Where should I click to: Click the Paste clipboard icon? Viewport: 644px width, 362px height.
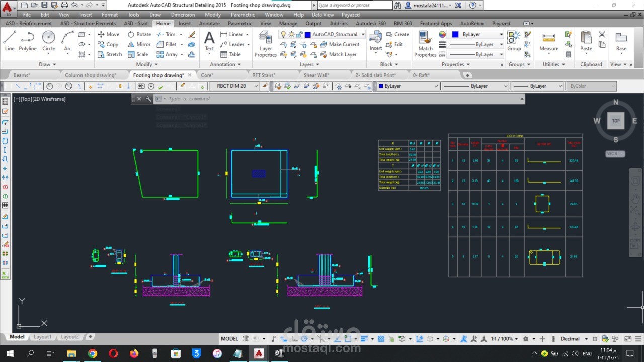(586, 41)
